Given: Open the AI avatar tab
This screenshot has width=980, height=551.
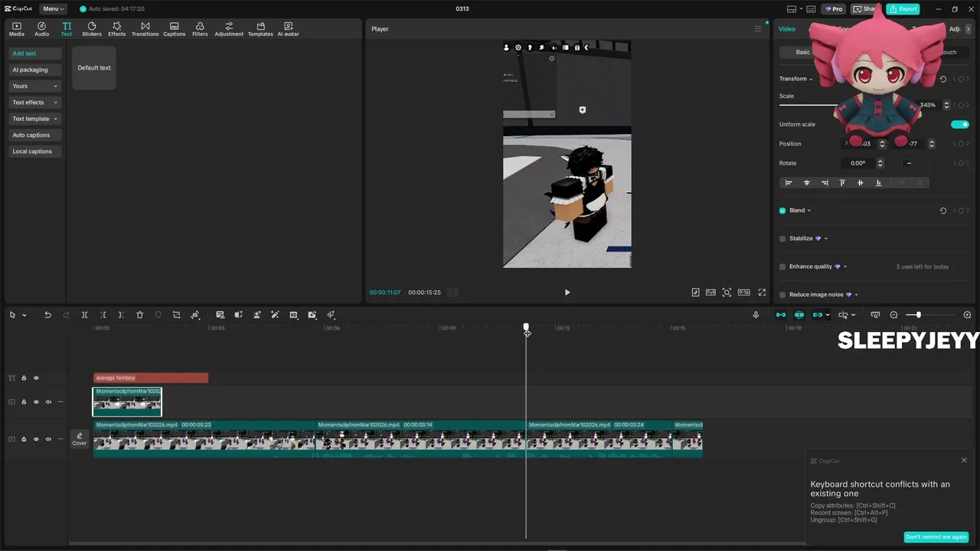Looking at the screenshot, I should tap(288, 29).
